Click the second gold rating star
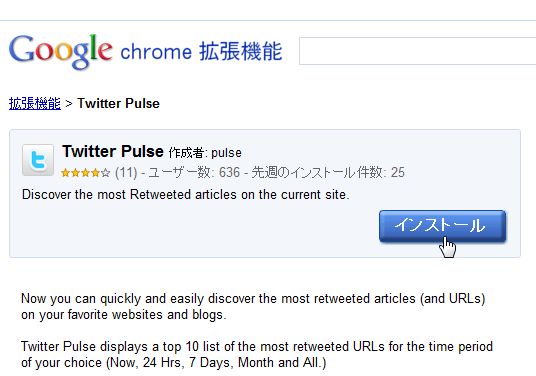 tap(75, 173)
